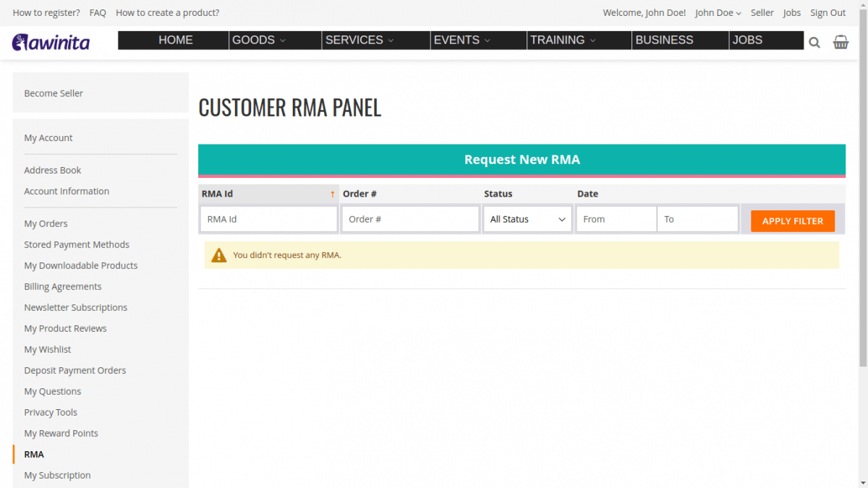Image resolution: width=868 pixels, height=488 pixels.
Task: Expand the TRAINING menu
Action: tap(563, 40)
